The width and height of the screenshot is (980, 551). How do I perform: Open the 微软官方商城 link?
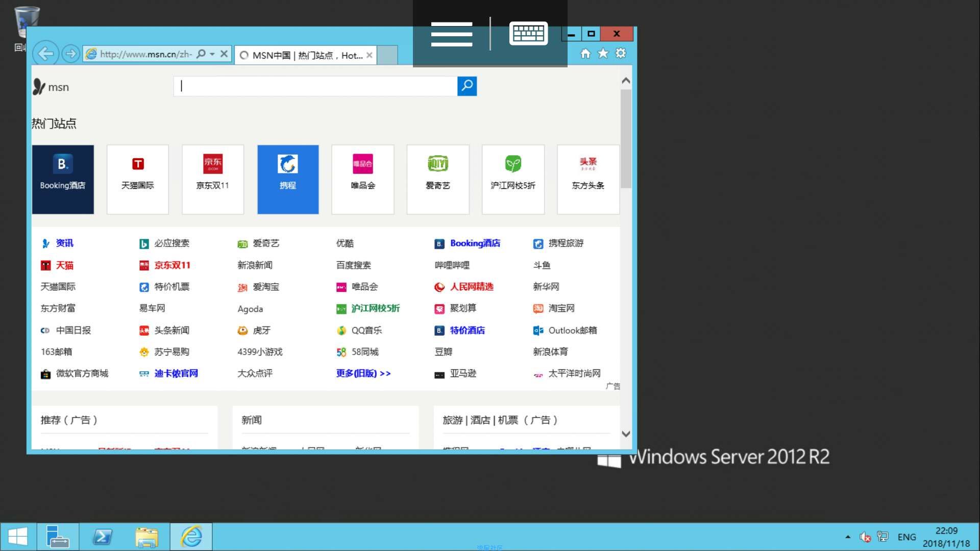point(82,373)
